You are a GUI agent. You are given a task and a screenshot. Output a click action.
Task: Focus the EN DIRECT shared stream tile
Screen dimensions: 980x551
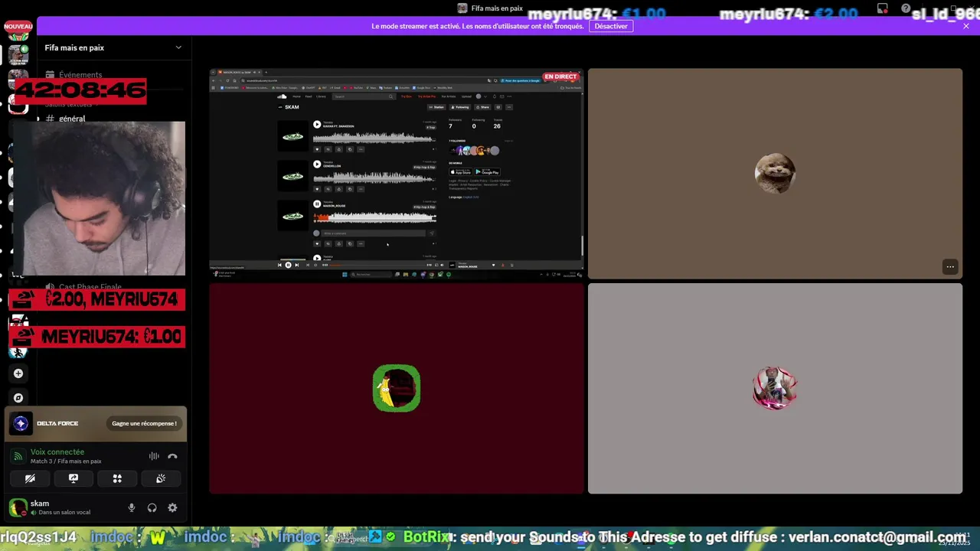pyautogui.click(x=397, y=174)
